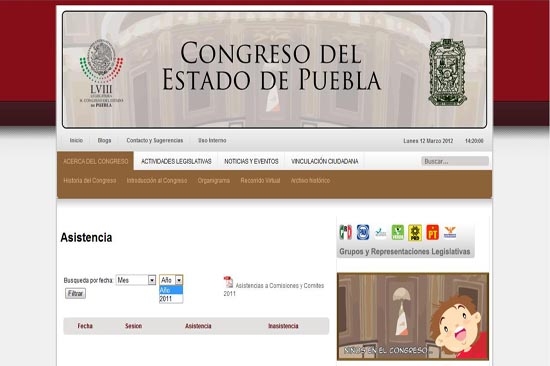This screenshot has width=550, height=366.
Task: Click the Asistencia column header
Action: tap(198, 326)
